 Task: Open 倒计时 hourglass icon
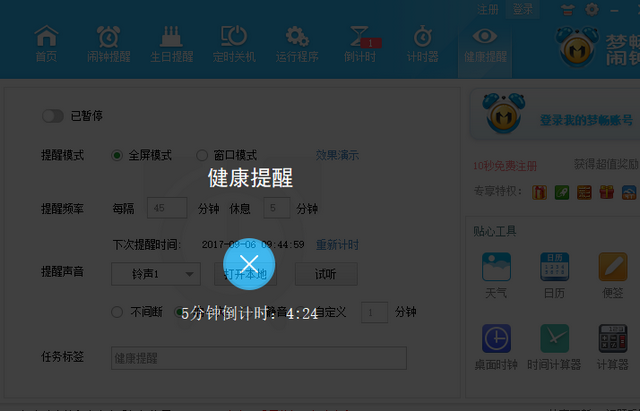click(361, 42)
